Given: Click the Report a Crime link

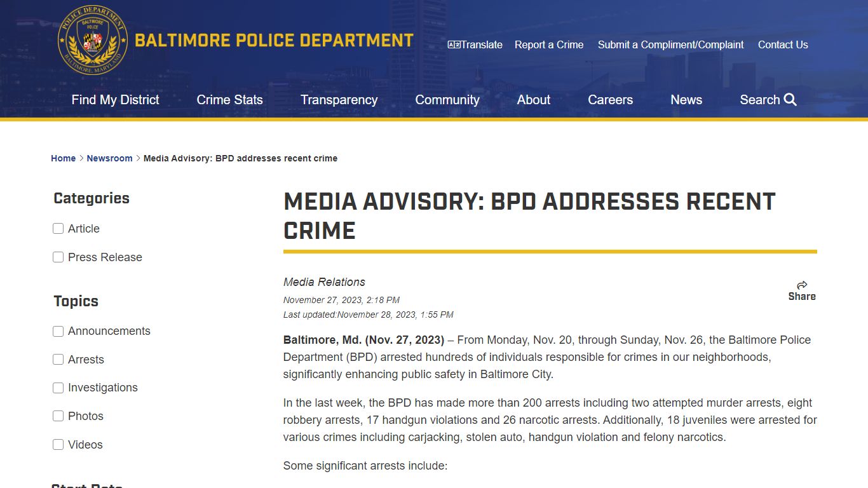Looking at the screenshot, I should click(549, 44).
